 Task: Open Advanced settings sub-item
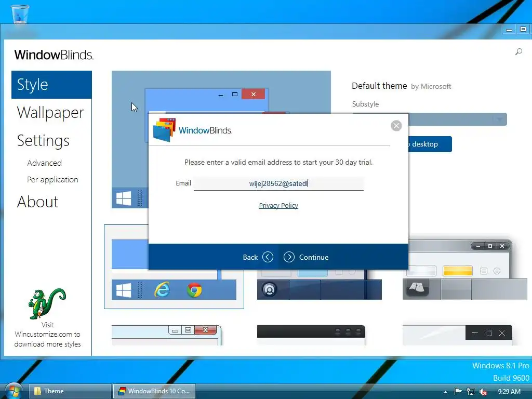[45, 163]
